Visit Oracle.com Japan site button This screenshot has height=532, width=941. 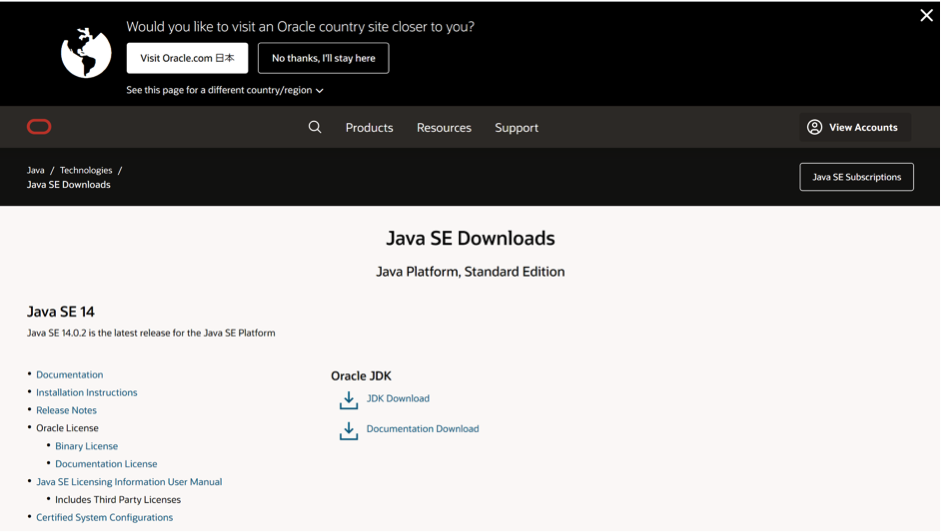pos(187,58)
